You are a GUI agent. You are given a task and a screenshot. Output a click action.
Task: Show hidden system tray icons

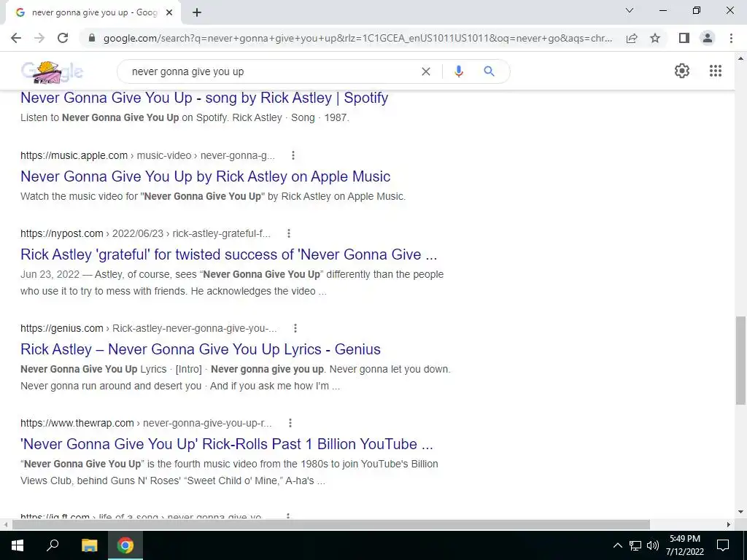[x=617, y=545]
